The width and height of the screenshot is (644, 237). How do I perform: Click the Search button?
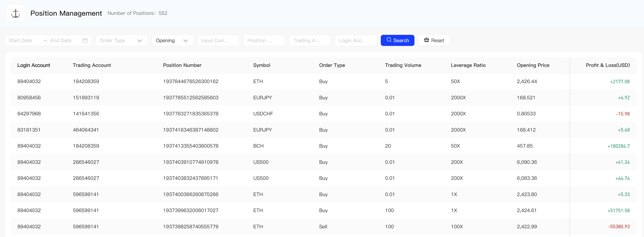(x=397, y=40)
